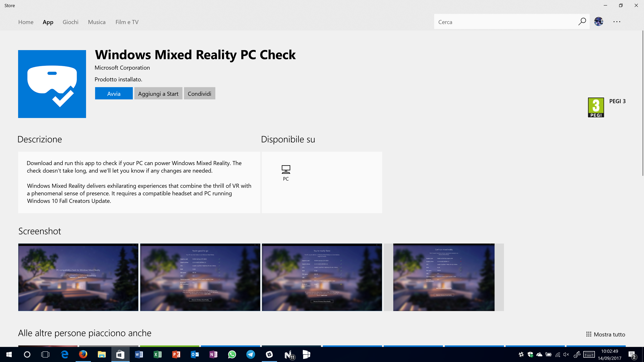Share the app via Condividi
644x362 pixels.
(x=200, y=94)
